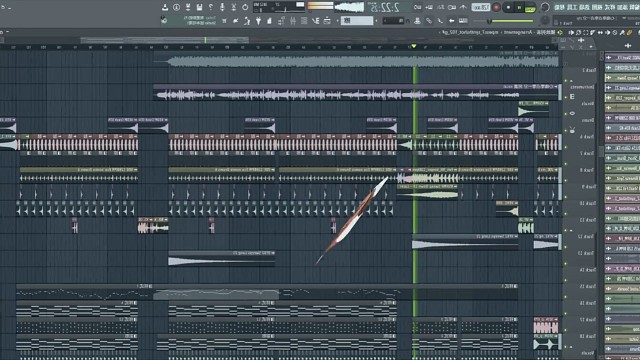640x360 pixels.
Task: Click the green playlist icon in title bar
Action: pos(560,32)
